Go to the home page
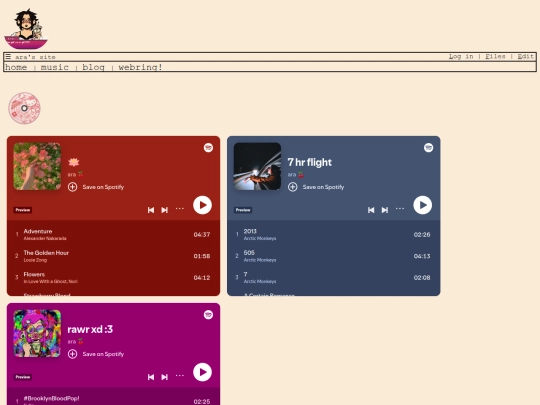Screen dimensions: 540x405 pos(16,67)
